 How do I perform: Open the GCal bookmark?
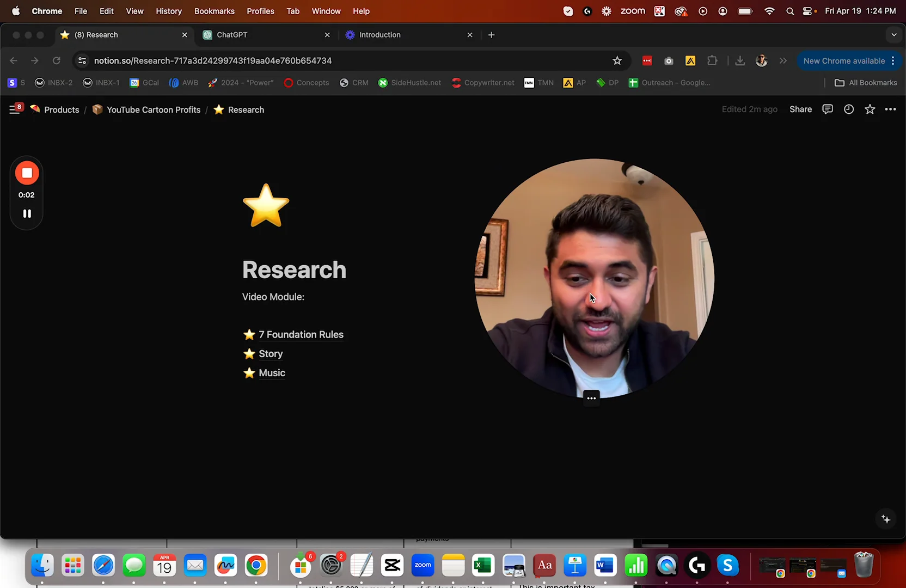pos(144,83)
